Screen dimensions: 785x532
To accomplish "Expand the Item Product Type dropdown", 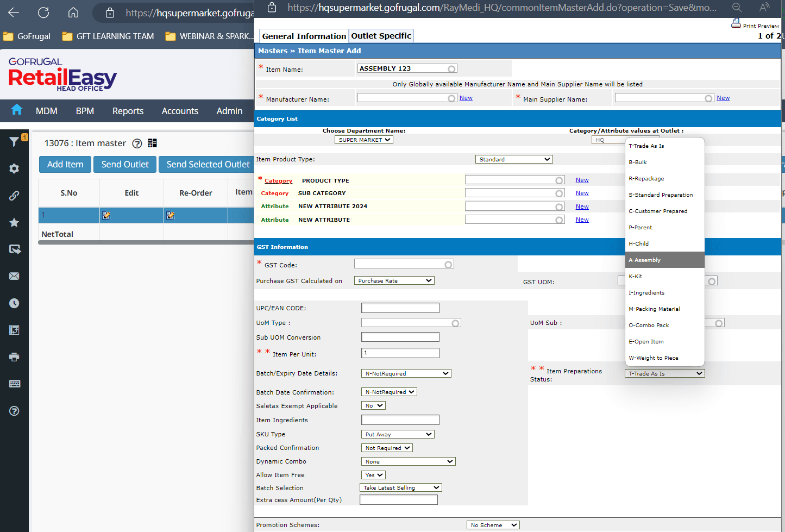I will point(514,159).
